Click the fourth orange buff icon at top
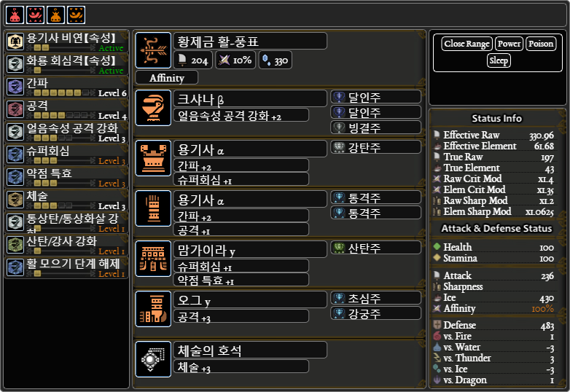The height and width of the screenshot is (392, 570). click(76, 15)
